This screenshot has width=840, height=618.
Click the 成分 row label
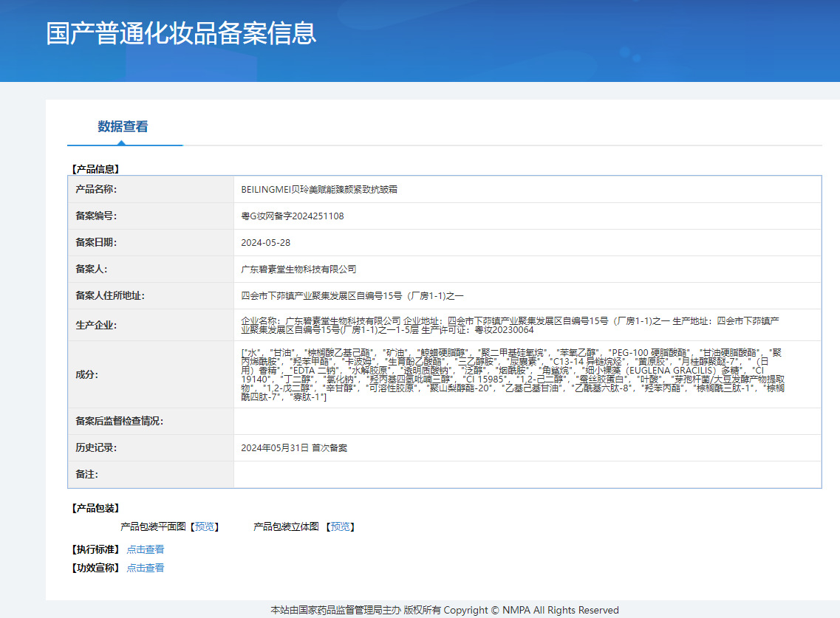[86, 374]
